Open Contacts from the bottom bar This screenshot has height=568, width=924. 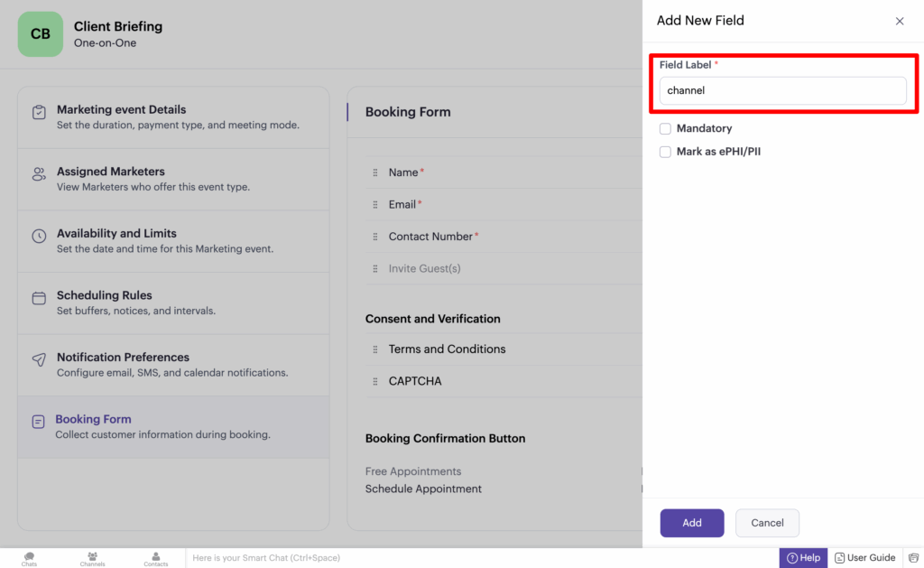pos(155,558)
